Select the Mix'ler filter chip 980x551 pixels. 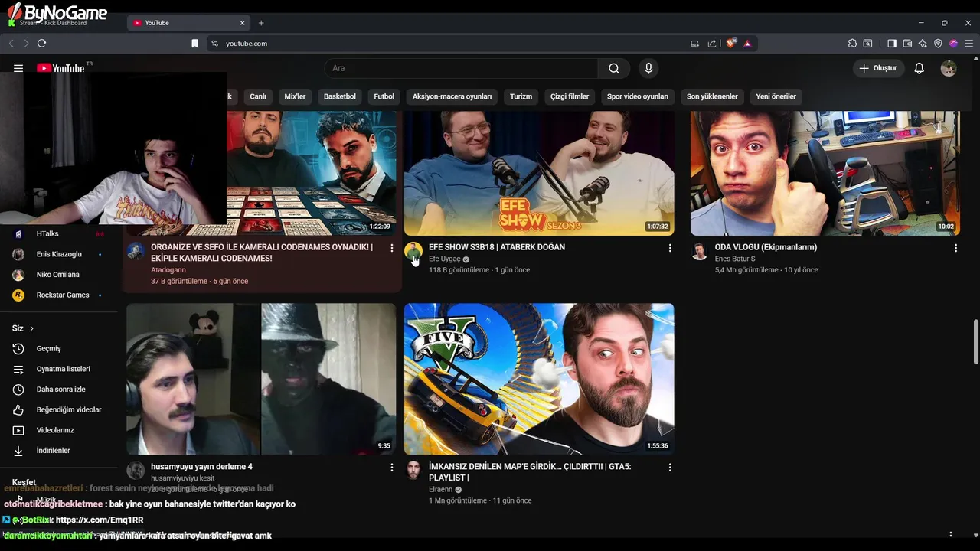295,96
